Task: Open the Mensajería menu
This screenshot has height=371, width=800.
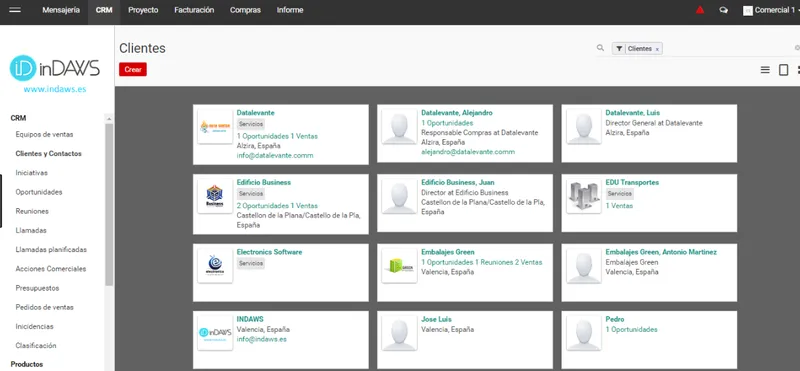Action: tap(61, 10)
